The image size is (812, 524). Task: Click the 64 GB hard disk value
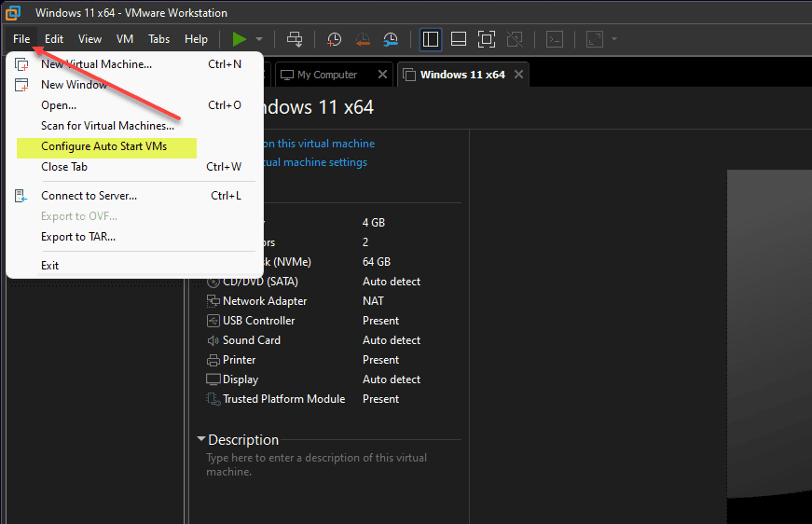[377, 262]
